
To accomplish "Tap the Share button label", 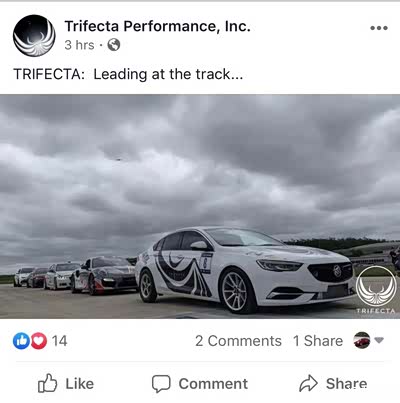I will (x=347, y=384).
